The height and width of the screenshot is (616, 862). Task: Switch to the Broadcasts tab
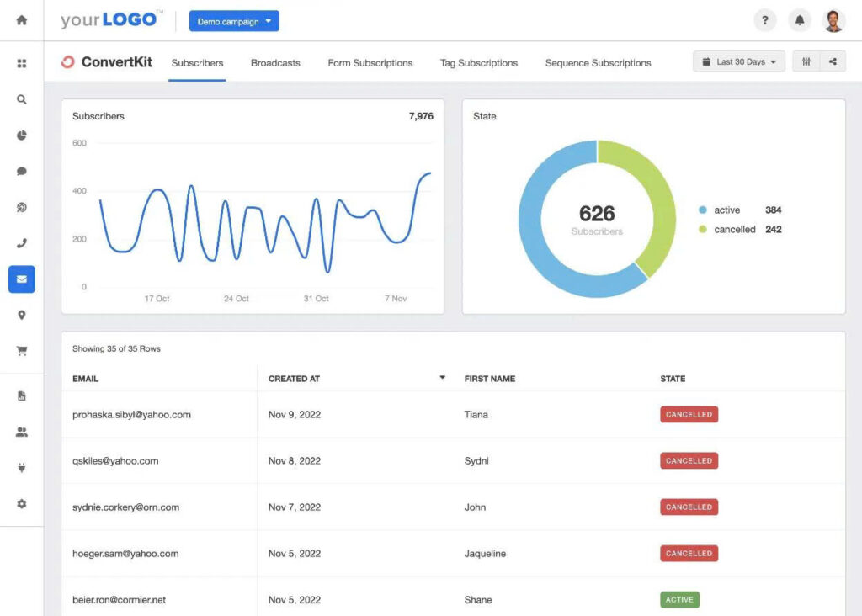275,62
